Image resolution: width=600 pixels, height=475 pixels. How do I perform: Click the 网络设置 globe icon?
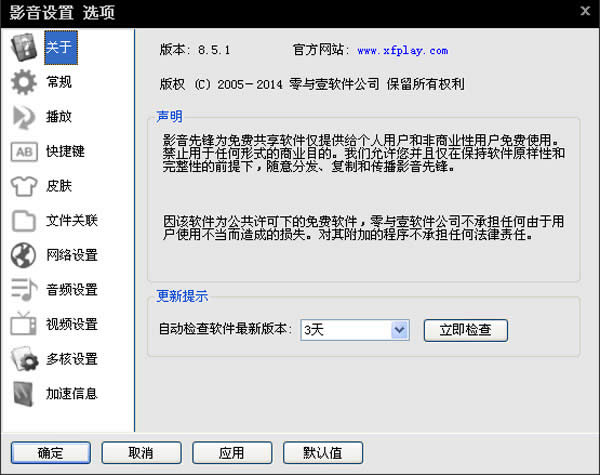coord(22,255)
